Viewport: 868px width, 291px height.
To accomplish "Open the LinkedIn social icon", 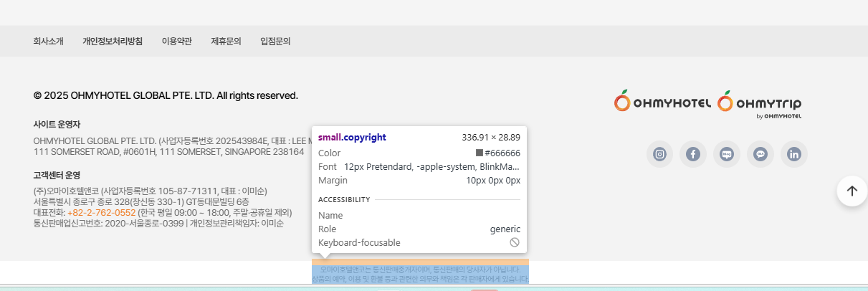I will (x=794, y=154).
